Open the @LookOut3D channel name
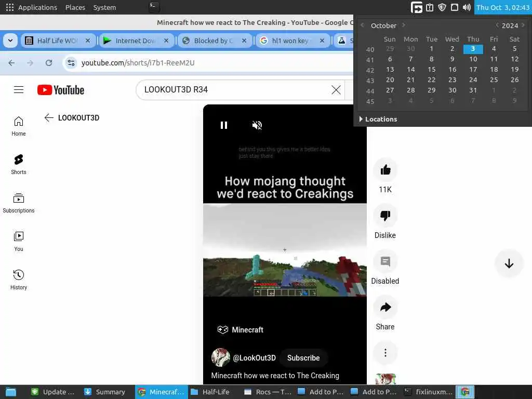 tap(254, 358)
